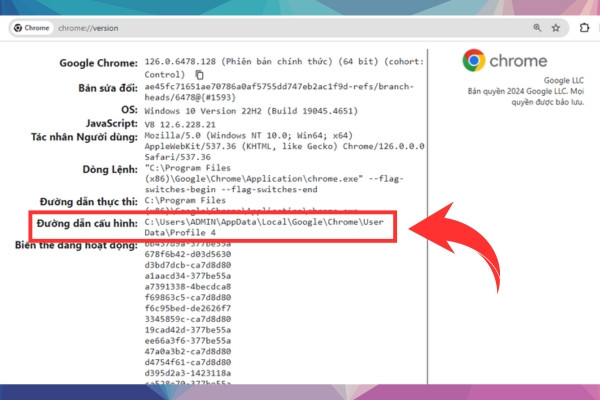Open the Extensions puzzle icon

584,28
